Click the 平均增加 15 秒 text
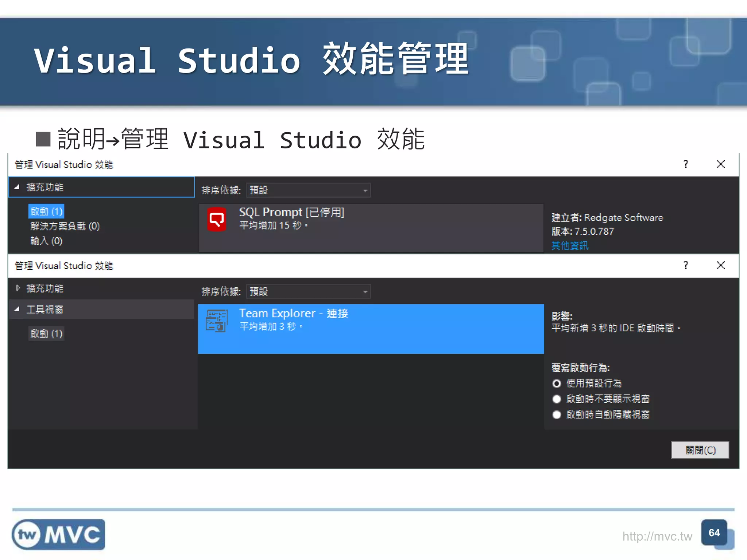The width and height of the screenshot is (747, 560). [x=274, y=225]
